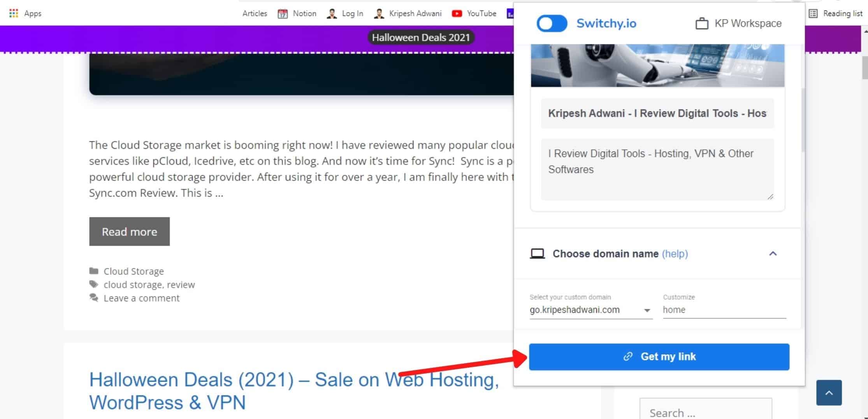Open the Articles bookmark
868x419 pixels.
tap(255, 14)
